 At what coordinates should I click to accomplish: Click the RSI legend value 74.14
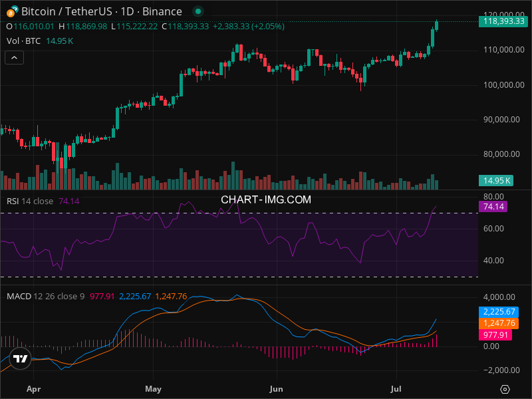pos(69,201)
